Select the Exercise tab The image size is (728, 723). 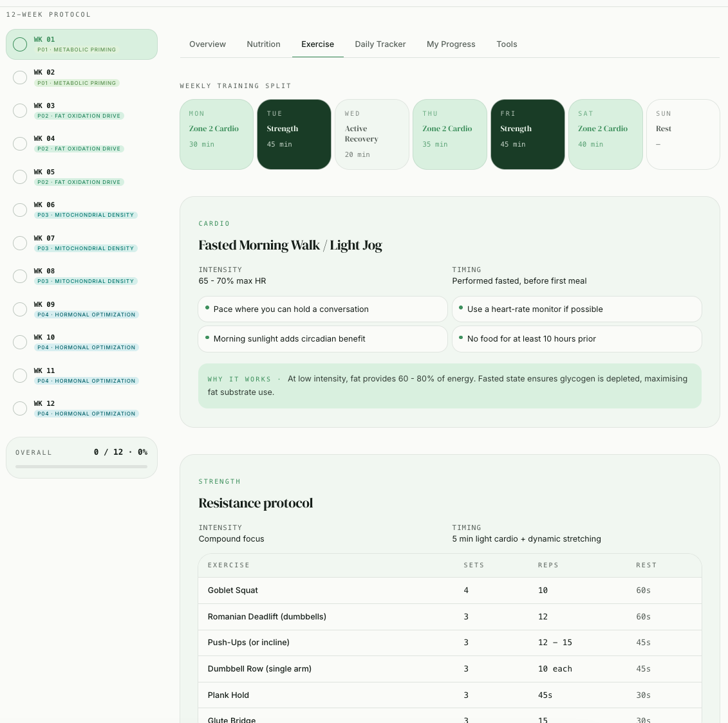coord(317,44)
